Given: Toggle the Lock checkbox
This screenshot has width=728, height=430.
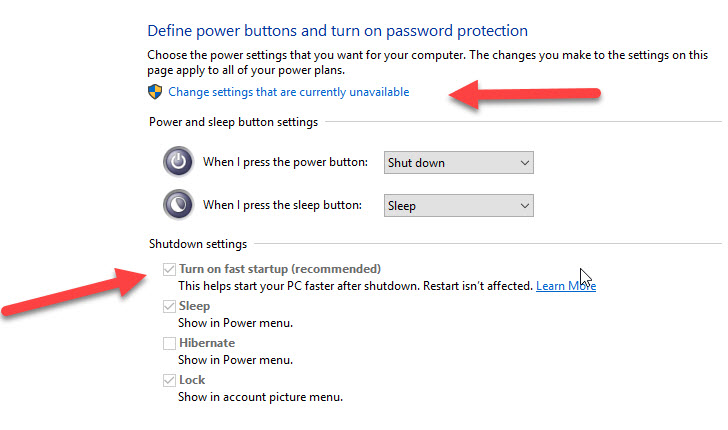Looking at the screenshot, I should (x=169, y=380).
